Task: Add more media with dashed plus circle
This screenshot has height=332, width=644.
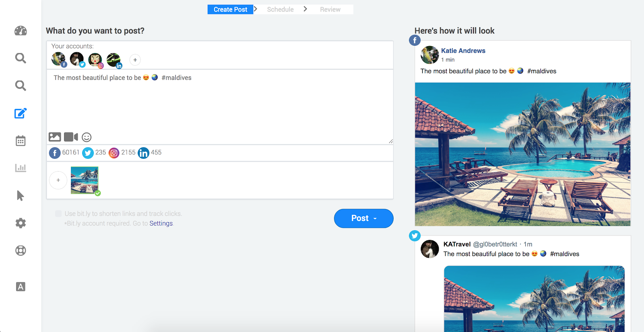Action: click(x=58, y=180)
